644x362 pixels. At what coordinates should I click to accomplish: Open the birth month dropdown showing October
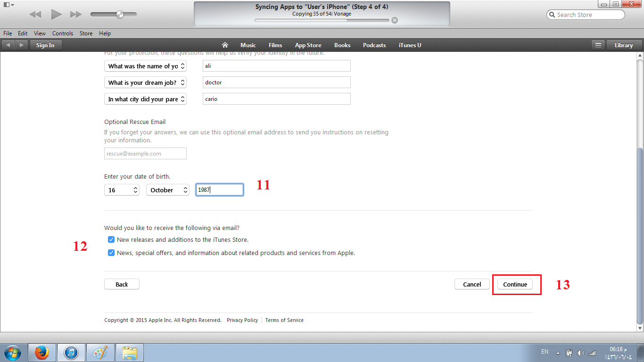[x=168, y=190]
